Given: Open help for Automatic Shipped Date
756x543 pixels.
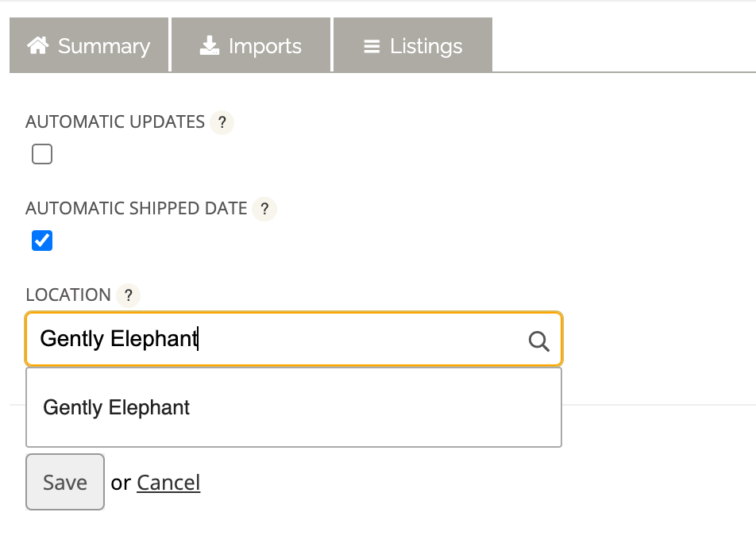Looking at the screenshot, I should (x=264, y=209).
